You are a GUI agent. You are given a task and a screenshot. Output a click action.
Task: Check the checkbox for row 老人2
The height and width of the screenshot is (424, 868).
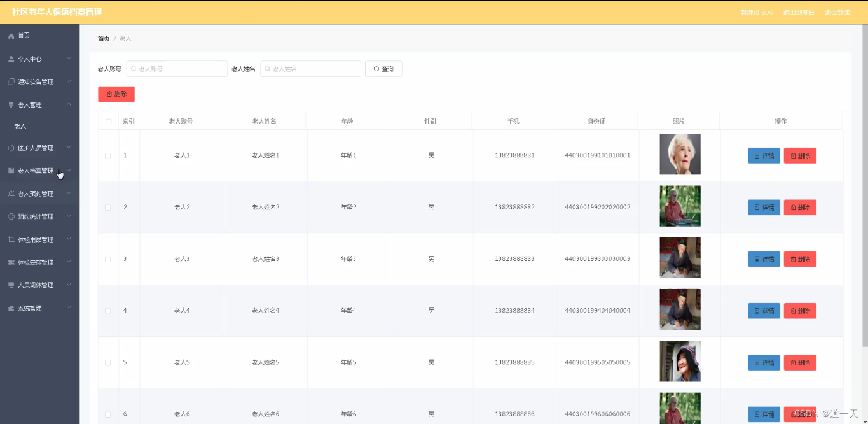108,208
